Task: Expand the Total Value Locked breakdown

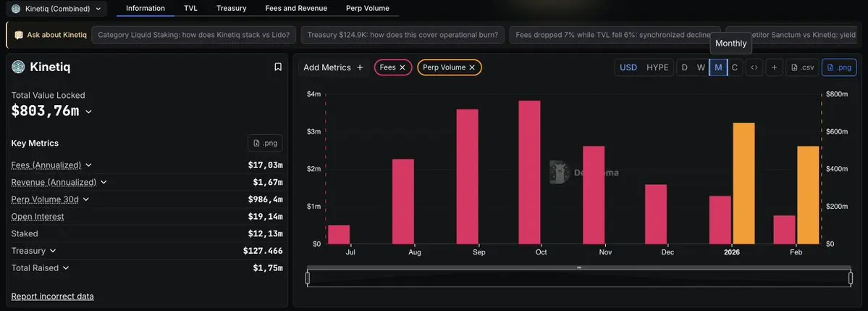Action: pyautogui.click(x=88, y=112)
